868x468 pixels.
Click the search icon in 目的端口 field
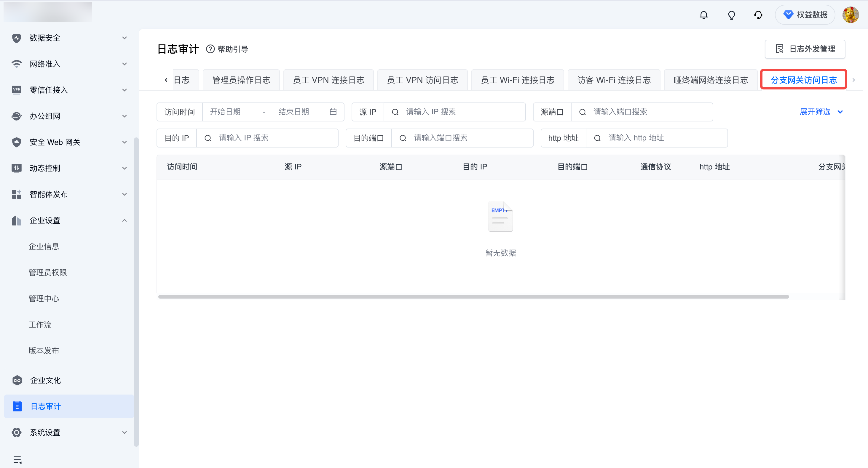click(403, 138)
